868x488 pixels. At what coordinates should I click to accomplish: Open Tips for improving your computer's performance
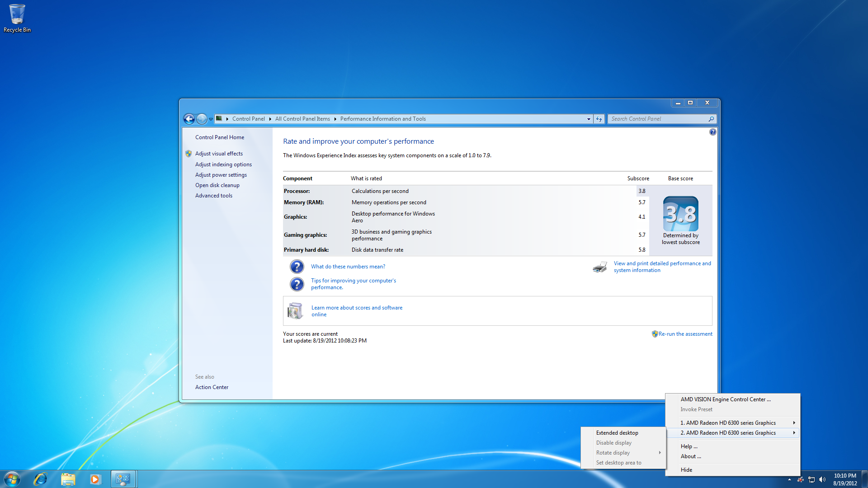[354, 284]
